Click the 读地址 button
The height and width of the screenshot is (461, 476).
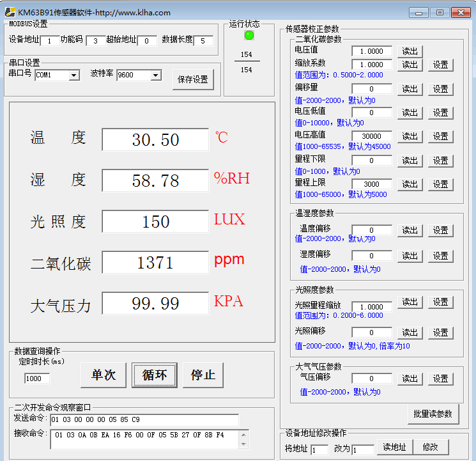(395, 447)
